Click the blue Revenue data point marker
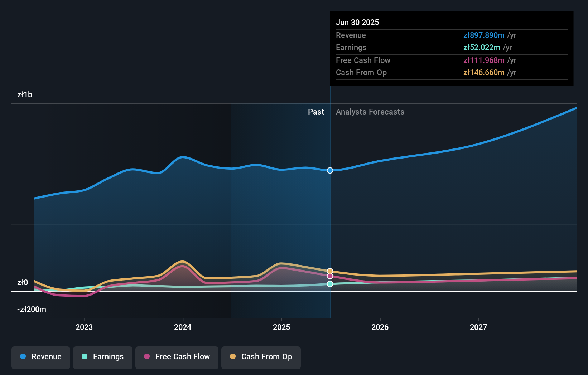Image resolution: width=588 pixels, height=375 pixels. coord(330,170)
